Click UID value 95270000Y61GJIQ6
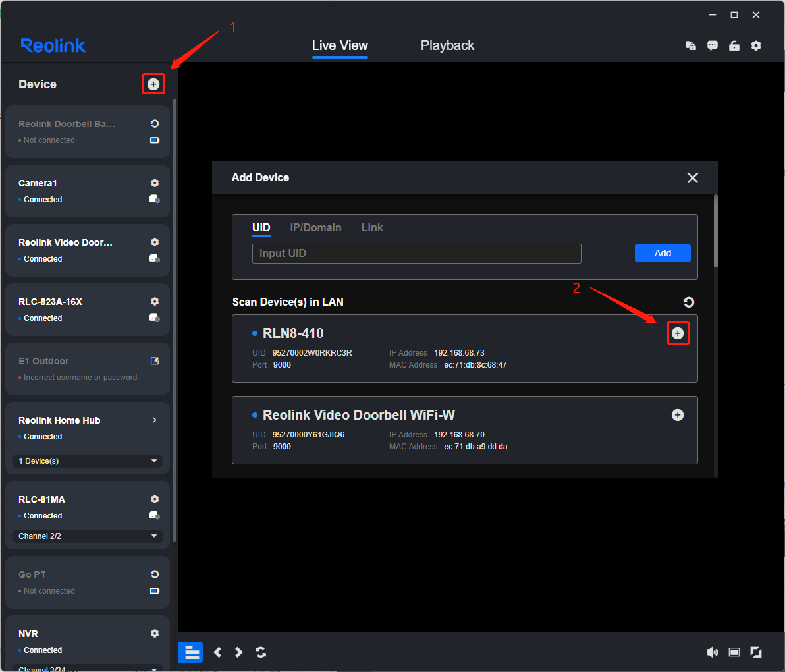The image size is (785, 672). 308,435
